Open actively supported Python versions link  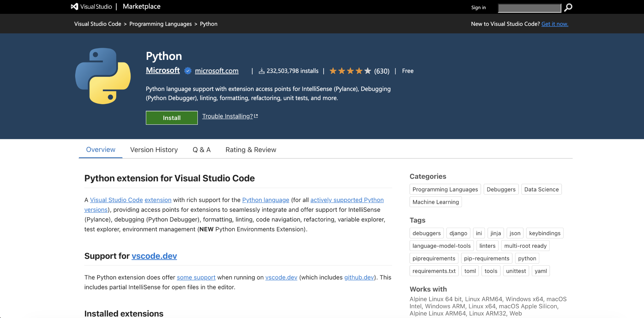click(347, 200)
